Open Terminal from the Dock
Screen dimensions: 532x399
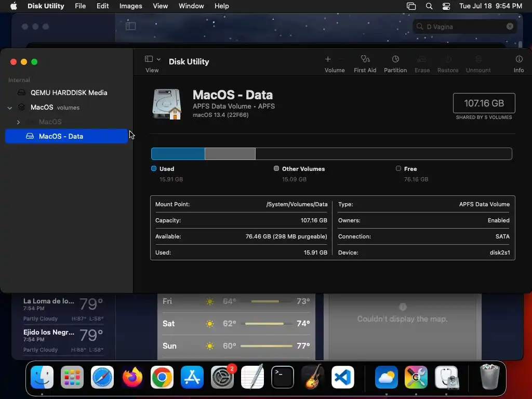click(282, 377)
